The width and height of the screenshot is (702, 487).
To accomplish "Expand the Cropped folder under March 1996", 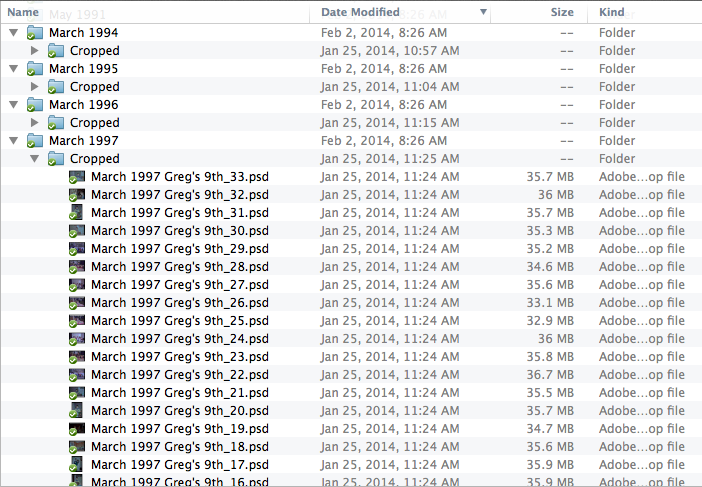I will tap(35, 123).
